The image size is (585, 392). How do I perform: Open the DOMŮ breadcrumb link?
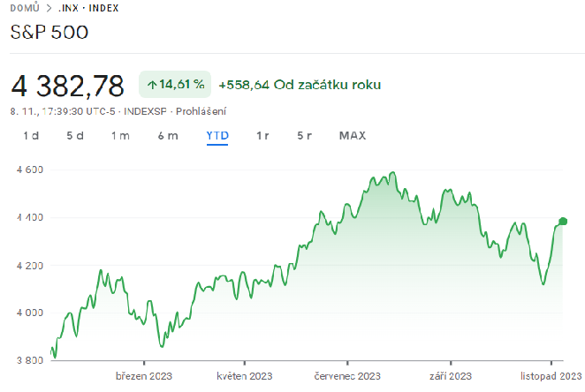(25, 8)
